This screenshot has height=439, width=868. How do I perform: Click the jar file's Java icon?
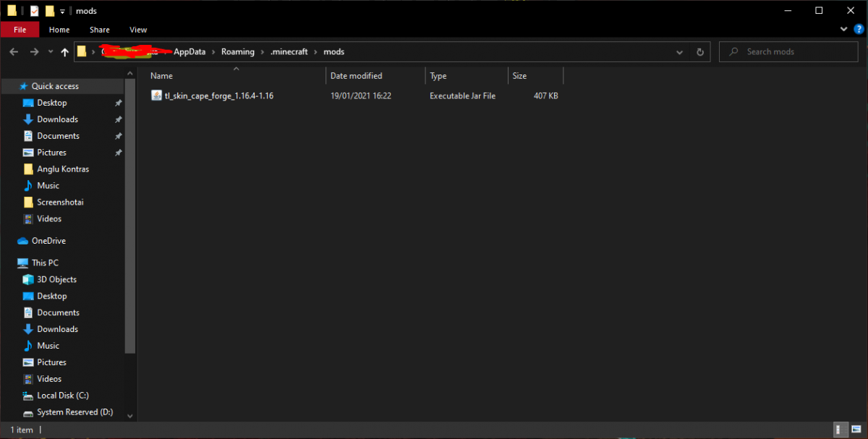coord(156,95)
